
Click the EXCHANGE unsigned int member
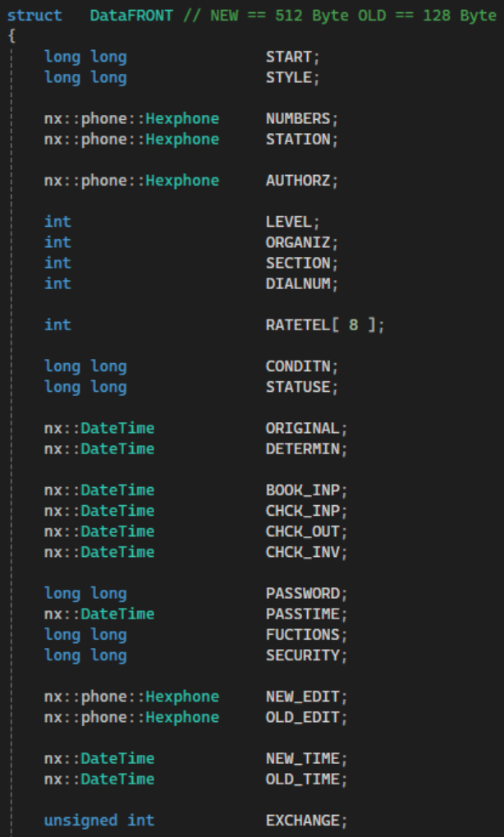click(x=302, y=821)
